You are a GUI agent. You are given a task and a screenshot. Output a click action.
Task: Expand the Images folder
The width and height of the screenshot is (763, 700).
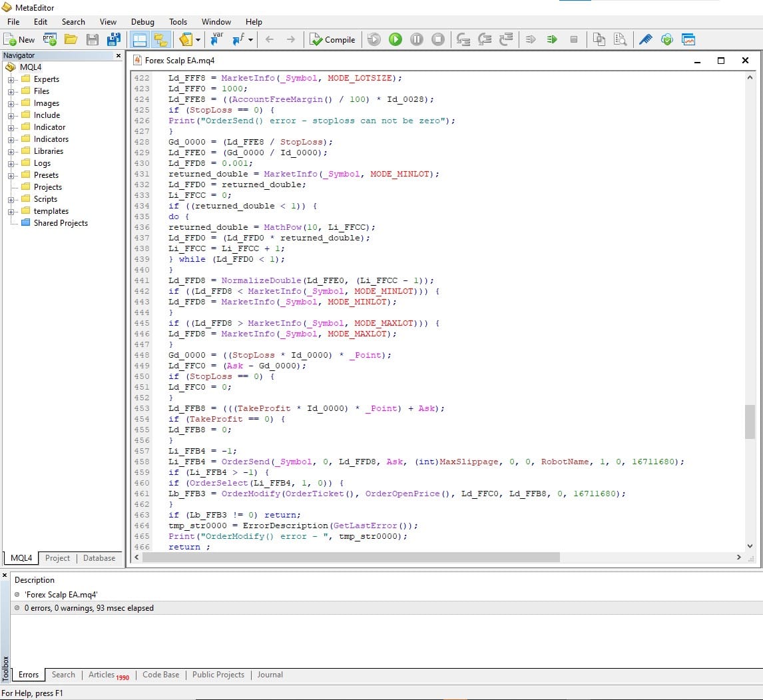[11, 104]
